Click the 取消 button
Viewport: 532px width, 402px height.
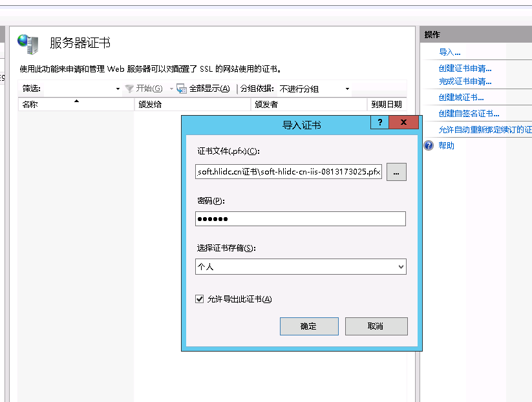click(x=376, y=326)
